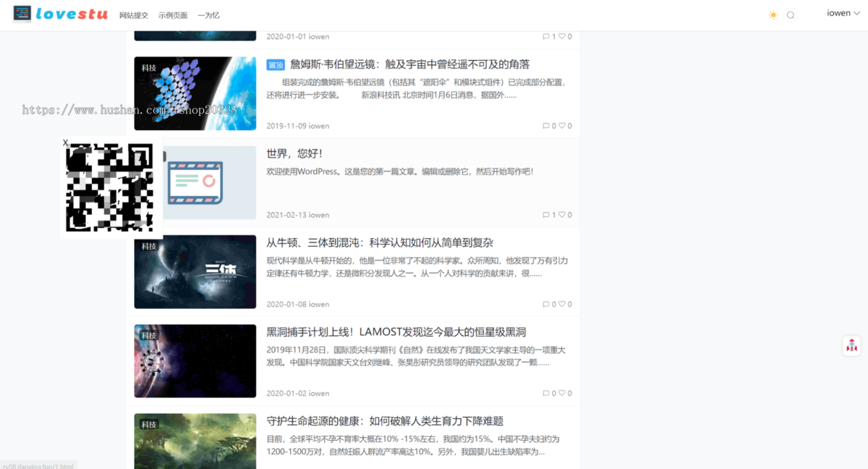
Task: Open article 詹姆斯·韦伯望远镜：触及宇宙中曾经遥不可及的角落
Action: click(409, 64)
